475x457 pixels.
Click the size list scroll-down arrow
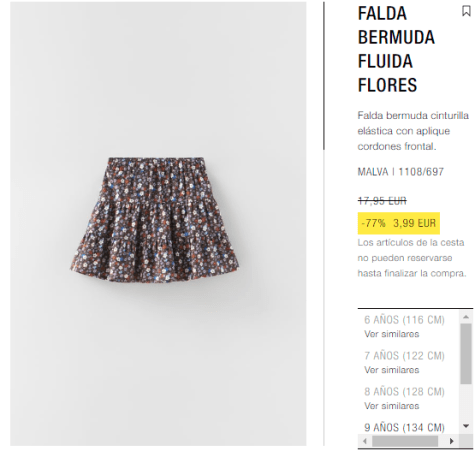(466, 426)
